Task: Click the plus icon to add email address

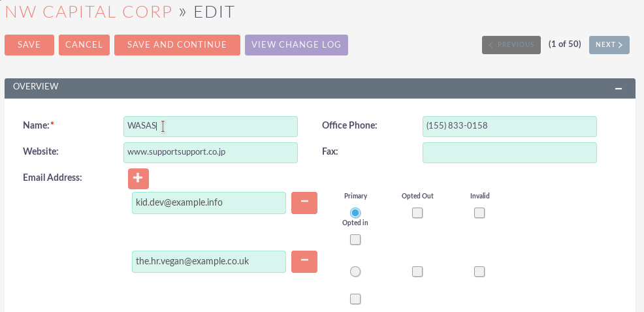Action: click(x=138, y=178)
